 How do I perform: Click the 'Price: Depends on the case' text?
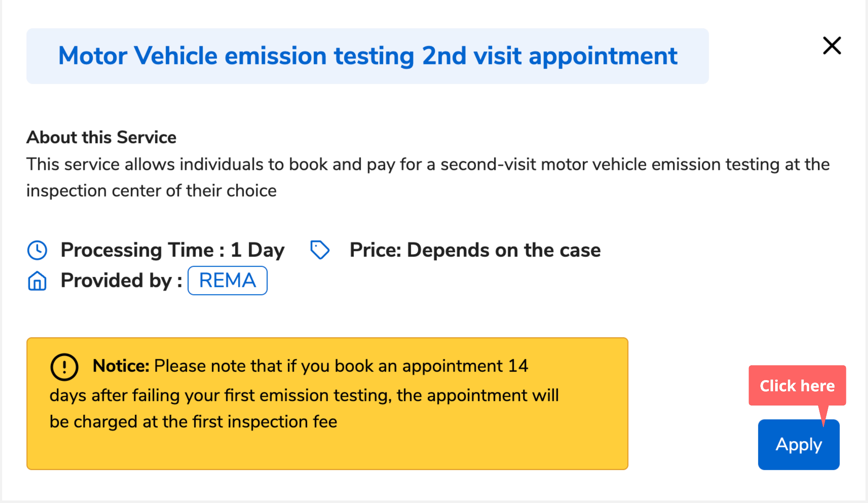click(475, 250)
